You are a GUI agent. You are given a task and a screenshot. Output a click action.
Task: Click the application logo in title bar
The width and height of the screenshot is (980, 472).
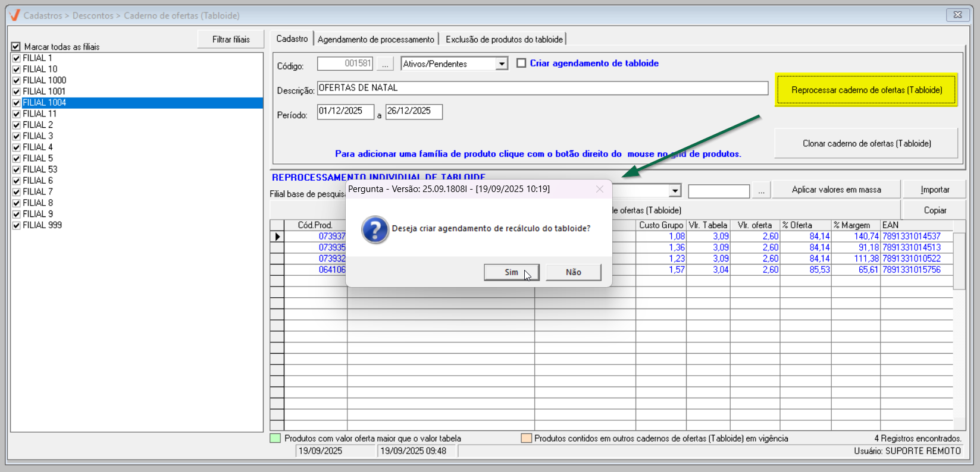(15, 15)
